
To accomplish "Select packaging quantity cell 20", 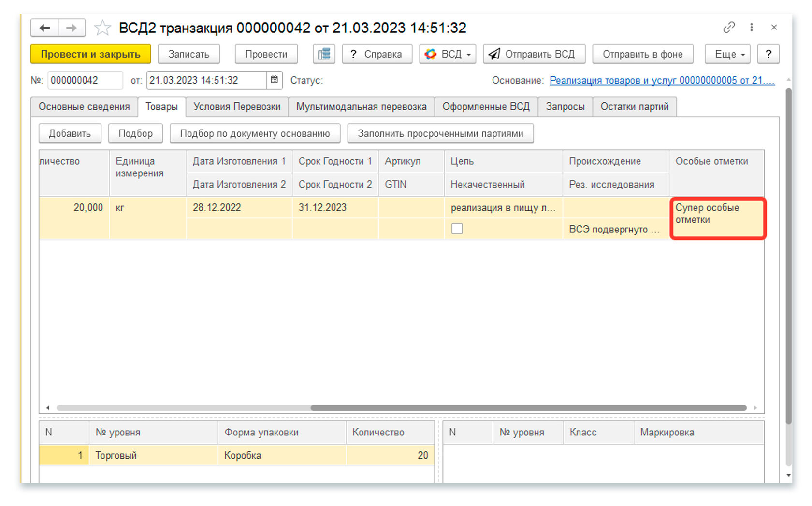I will pyautogui.click(x=390, y=455).
